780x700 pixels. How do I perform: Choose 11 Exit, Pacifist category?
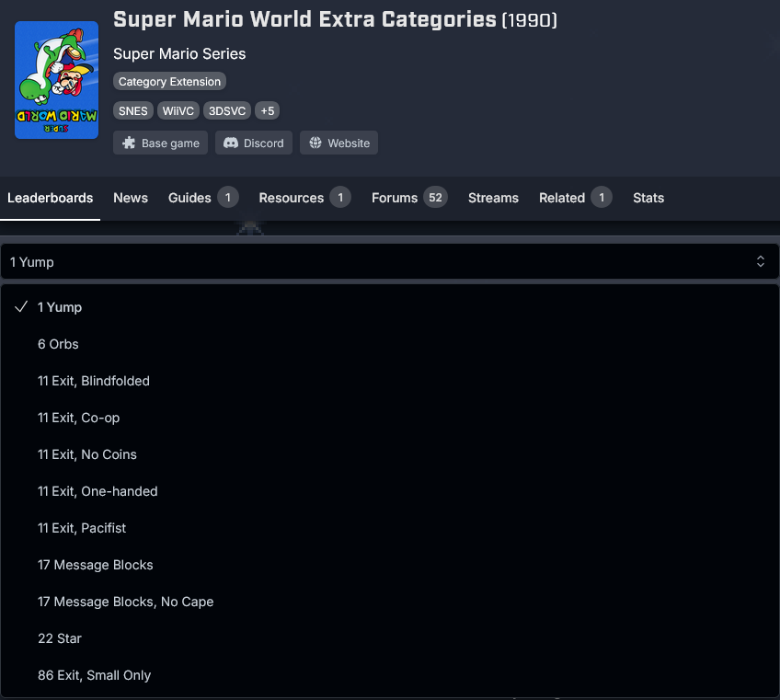[390, 528]
